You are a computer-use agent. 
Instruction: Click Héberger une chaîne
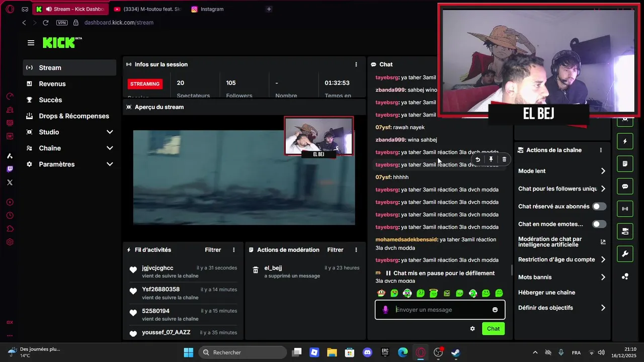click(x=546, y=293)
